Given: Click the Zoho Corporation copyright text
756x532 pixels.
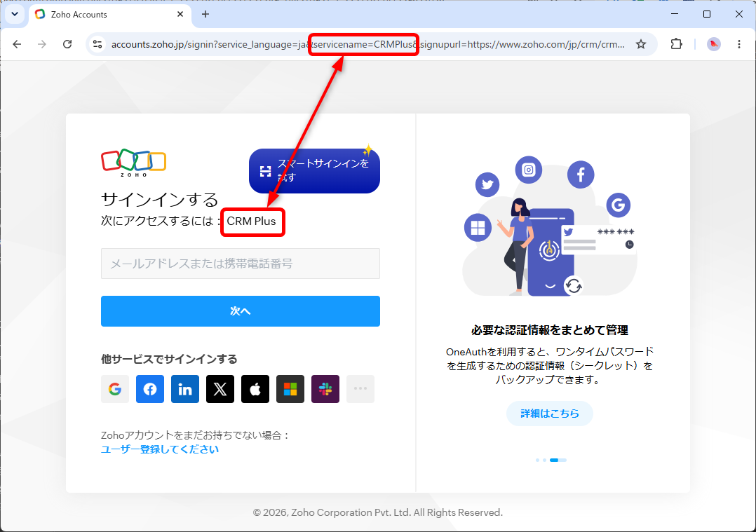Looking at the screenshot, I should [378, 512].
